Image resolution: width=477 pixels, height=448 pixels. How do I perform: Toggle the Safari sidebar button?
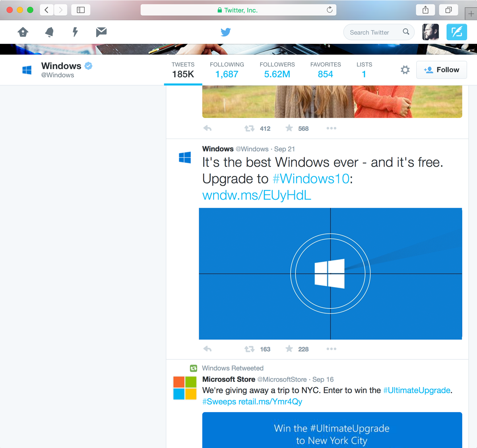click(81, 10)
